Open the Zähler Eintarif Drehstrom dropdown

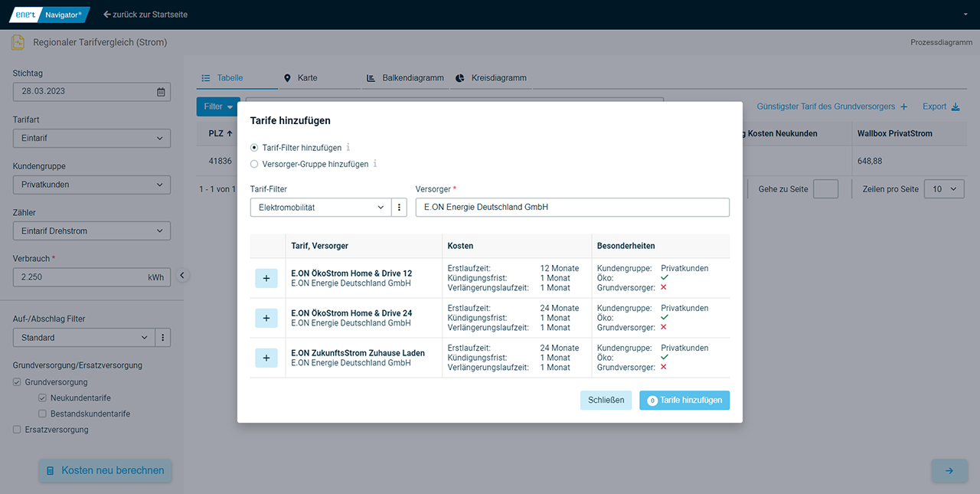[x=91, y=231]
